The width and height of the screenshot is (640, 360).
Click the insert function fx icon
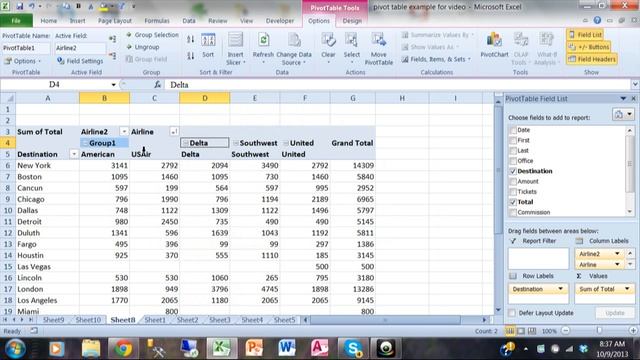pyautogui.click(x=158, y=84)
